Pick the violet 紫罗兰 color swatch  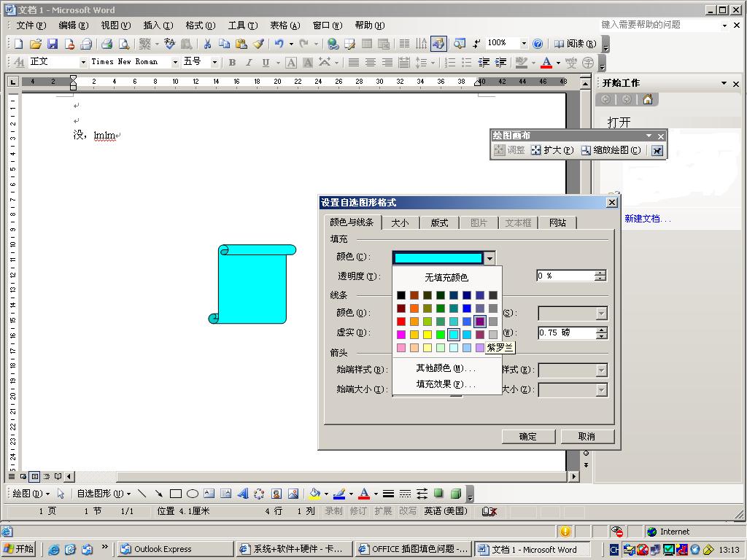(x=480, y=322)
